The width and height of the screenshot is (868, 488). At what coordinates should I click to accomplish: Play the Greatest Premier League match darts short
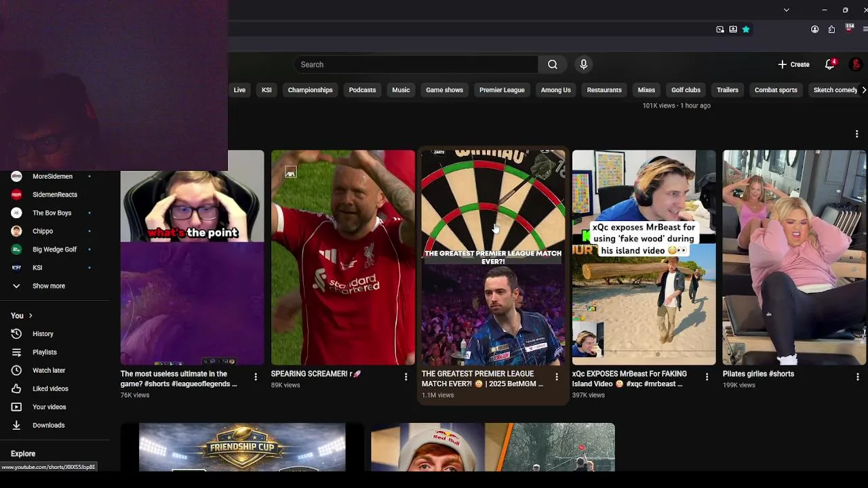[493, 258]
